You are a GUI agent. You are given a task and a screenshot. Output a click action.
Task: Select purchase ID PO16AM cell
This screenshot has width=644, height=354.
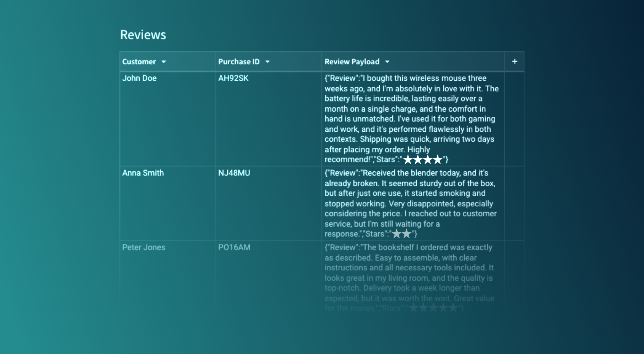pos(269,276)
